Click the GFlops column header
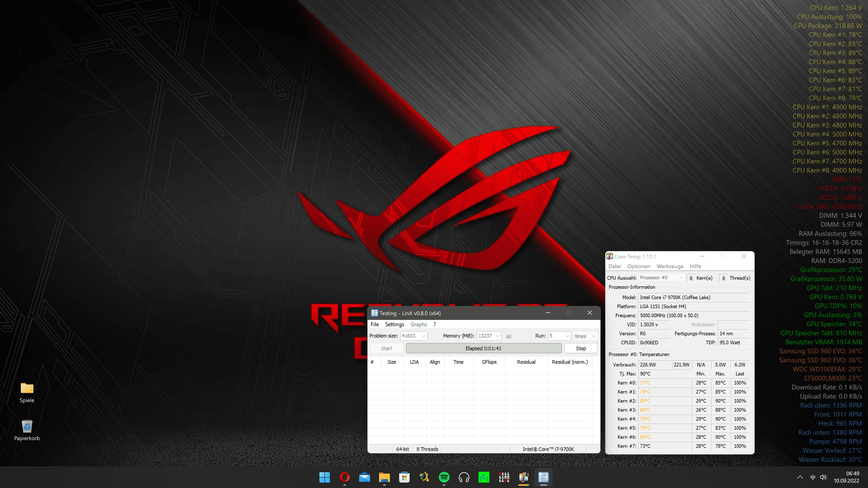Screen dimensions: 868x488 coord(489,362)
